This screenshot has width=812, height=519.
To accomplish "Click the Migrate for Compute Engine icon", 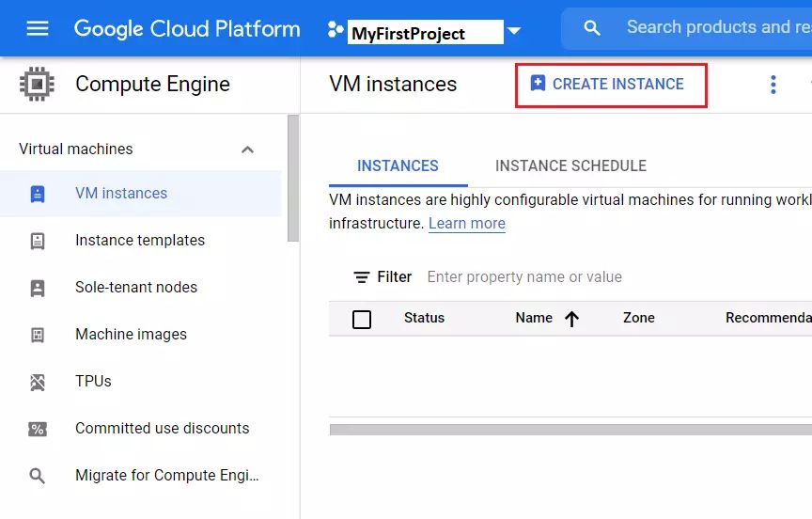I will [x=37, y=476].
